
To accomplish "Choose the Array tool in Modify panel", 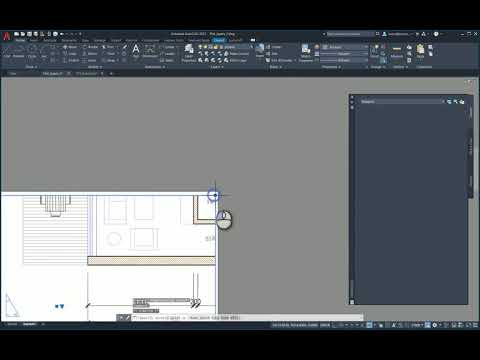I will coord(109,60).
